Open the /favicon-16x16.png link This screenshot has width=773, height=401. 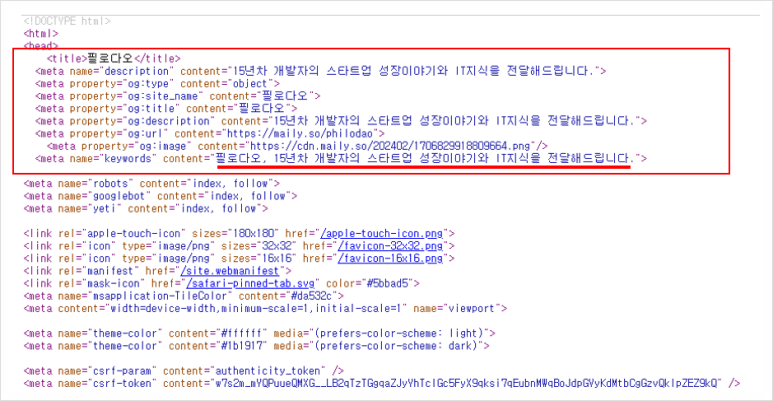coord(390,258)
